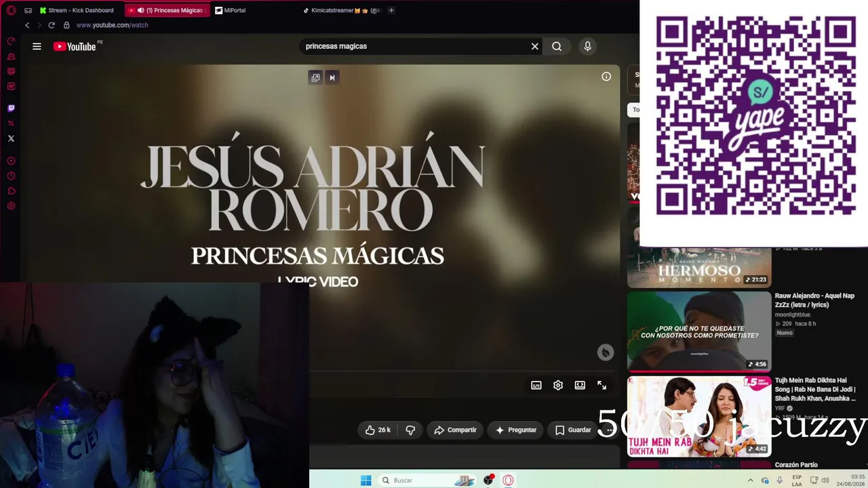868x488 pixels.
Task: Go to the YouTube home logo
Action: click(x=75, y=46)
